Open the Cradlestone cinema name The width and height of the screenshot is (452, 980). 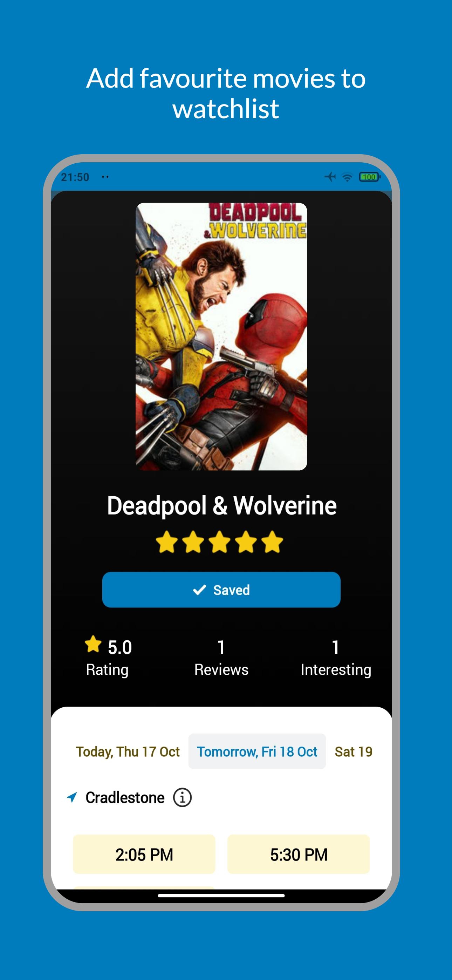[125, 797]
